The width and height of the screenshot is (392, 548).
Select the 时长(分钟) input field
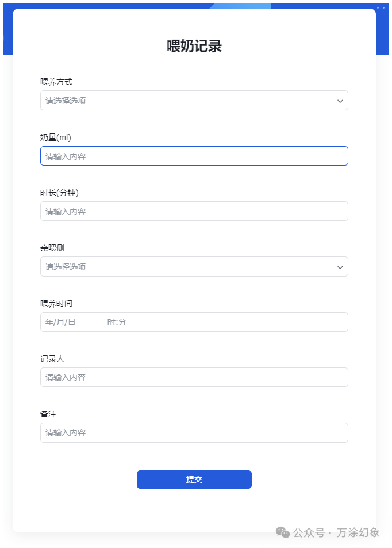(x=194, y=211)
